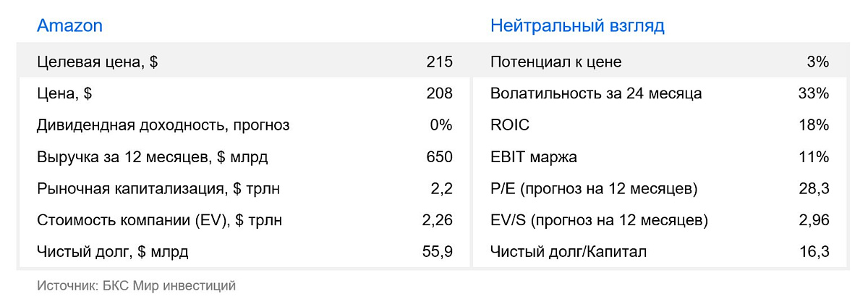
Task: Select the Целевая цена, $ row label
Action: tap(98, 62)
